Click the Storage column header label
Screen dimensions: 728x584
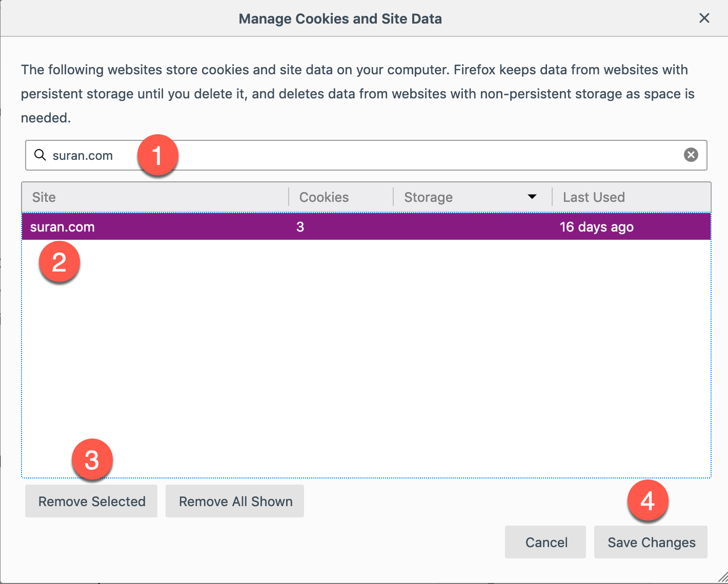click(428, 197)
